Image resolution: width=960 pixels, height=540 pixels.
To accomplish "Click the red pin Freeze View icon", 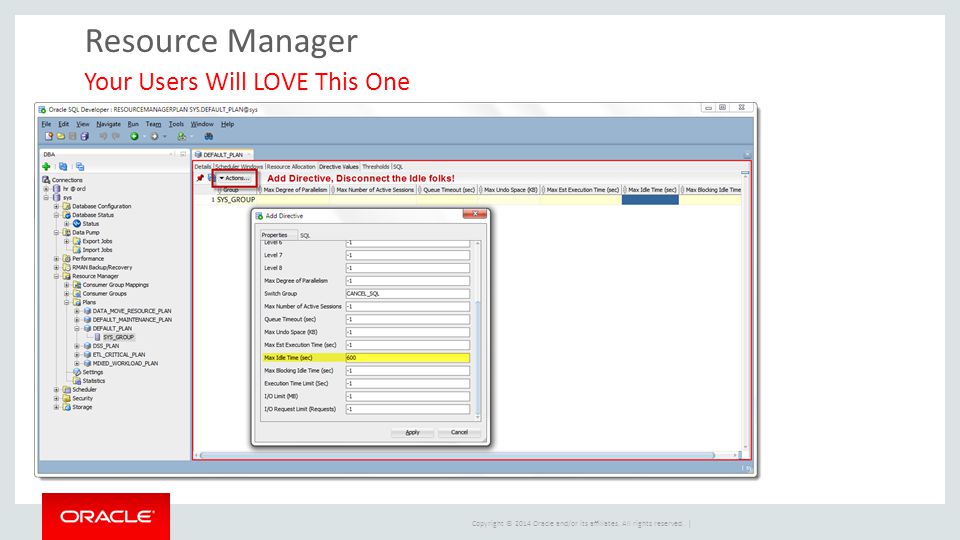I will pyautogui.click(x=200, y=178).
